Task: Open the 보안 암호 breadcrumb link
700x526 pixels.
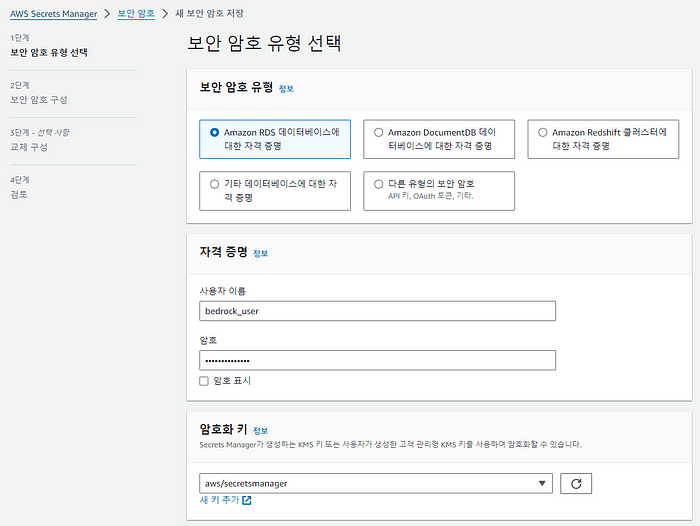Action: (x=136, y=13)
